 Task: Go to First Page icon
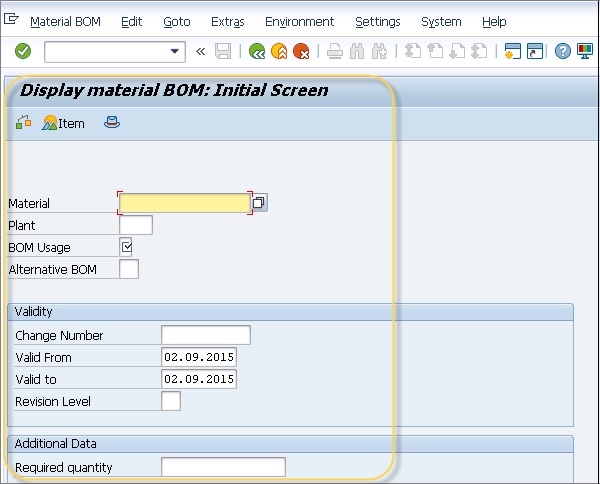click(413, 51)
